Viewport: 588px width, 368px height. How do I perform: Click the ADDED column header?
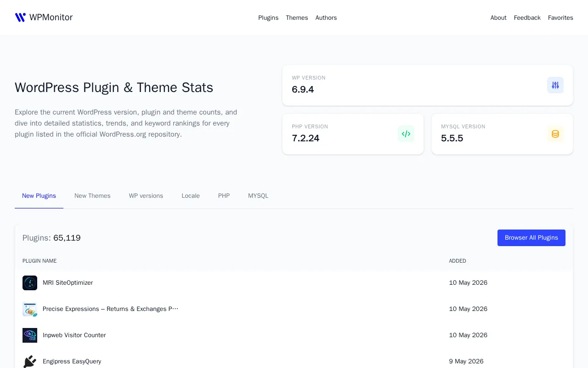coord(458,261)
